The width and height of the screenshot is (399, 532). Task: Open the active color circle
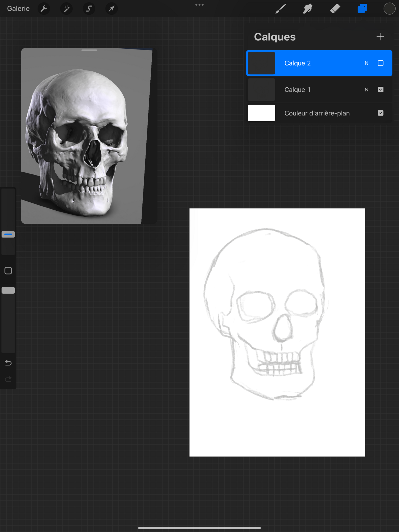tap(389, 9)
